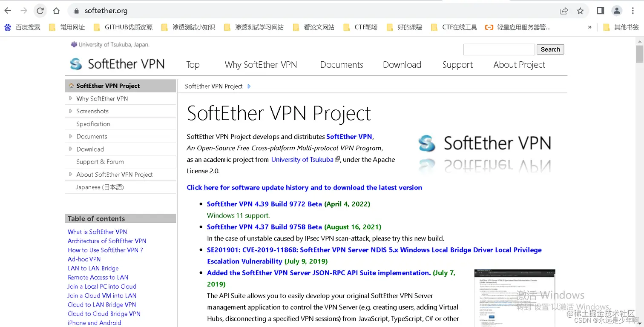Jump to Join a Local PC into Cloud
644x327 pixels.
point(102,286)
